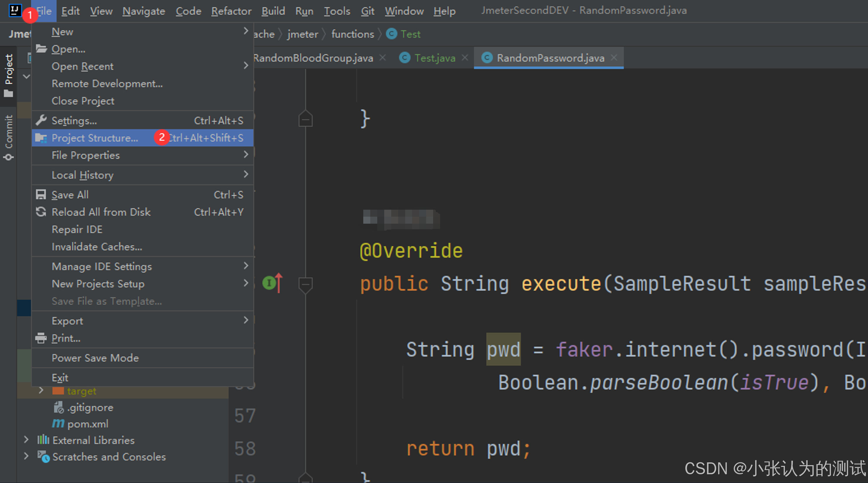
Task: Select Invalidate Caches menu entry
Action: pos(97,247)
